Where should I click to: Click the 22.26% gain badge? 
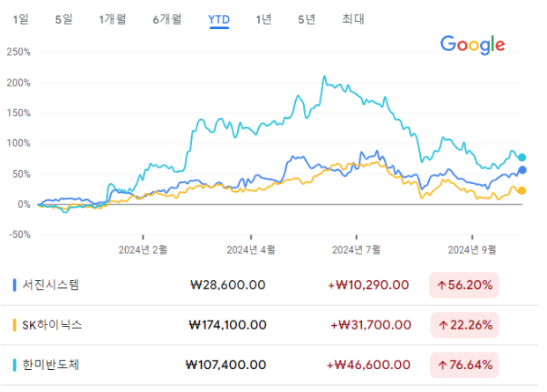click(465, 325)
